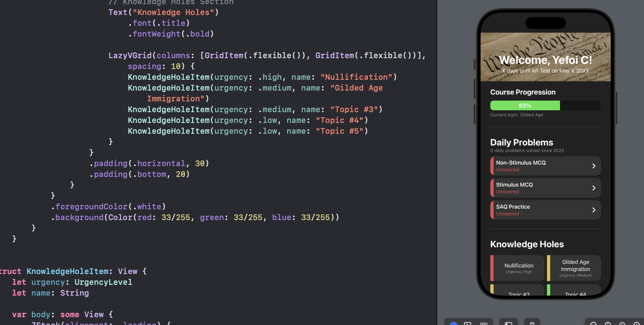Click the green 63% progress bar

[525, 106]
